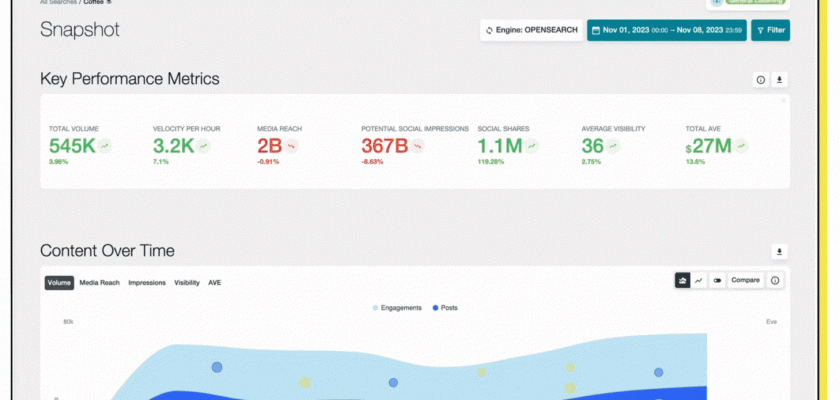Toggle the Posts series in the legend
This screenshot has height=400, width=840.
coord(445,308)
